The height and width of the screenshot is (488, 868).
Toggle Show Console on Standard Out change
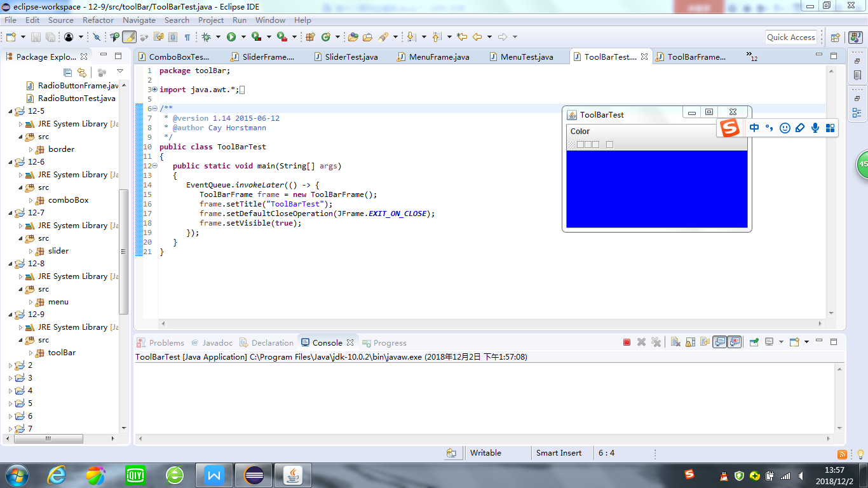719,342
